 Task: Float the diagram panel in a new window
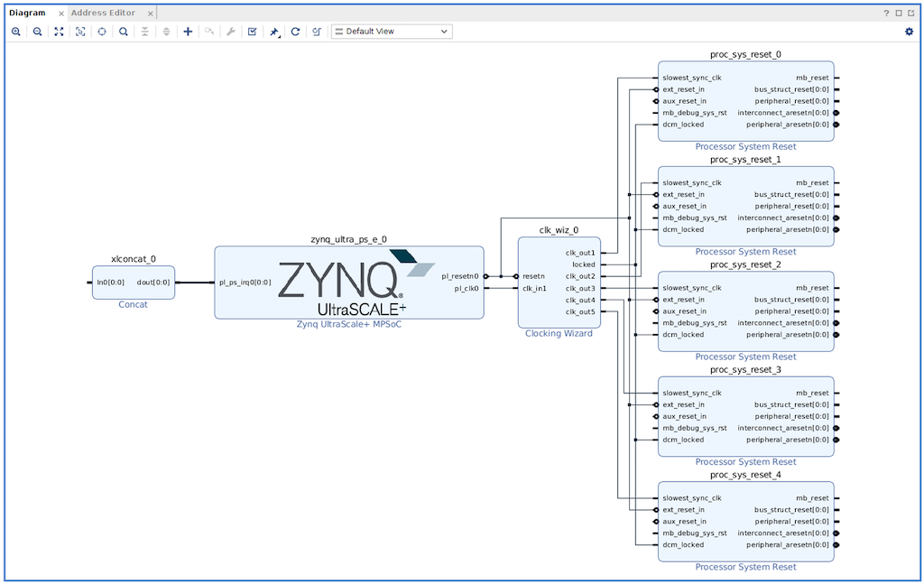(910, 13)
